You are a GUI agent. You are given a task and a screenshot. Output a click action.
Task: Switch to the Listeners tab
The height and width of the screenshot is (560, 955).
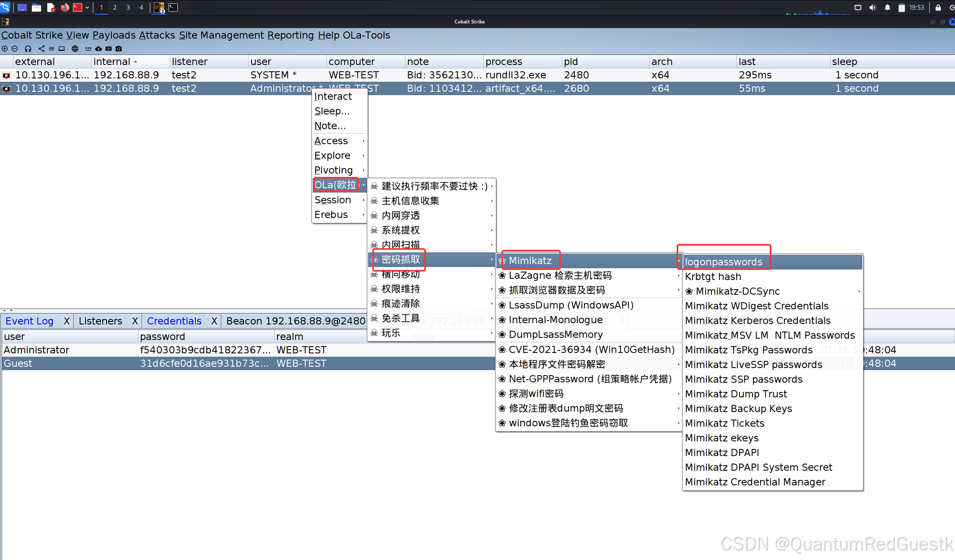[x=101, y=321]
